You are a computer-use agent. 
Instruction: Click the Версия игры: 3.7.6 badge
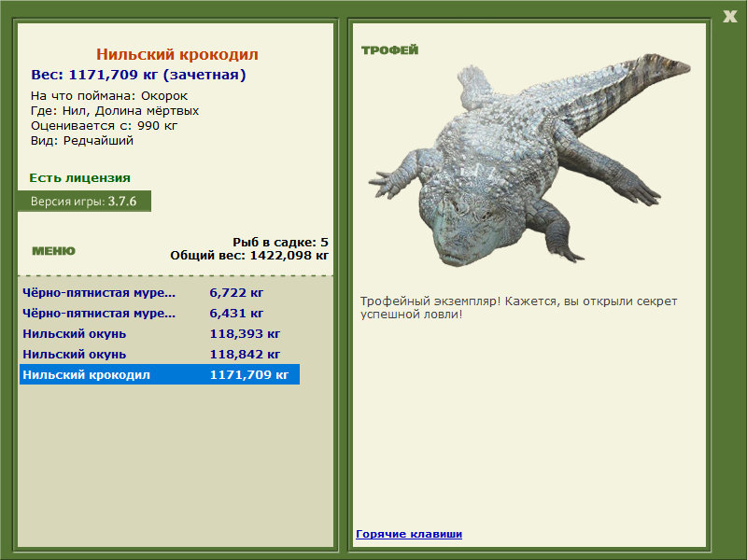[84, 201]
